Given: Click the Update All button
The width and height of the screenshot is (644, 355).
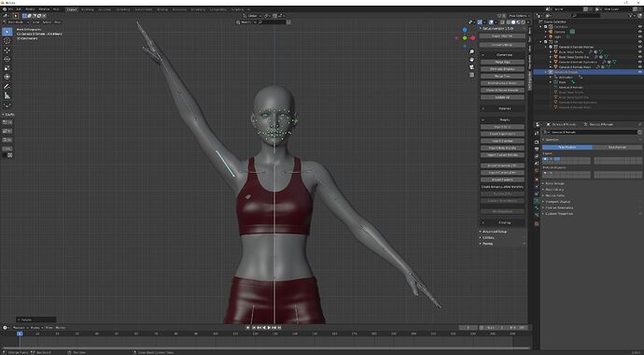Looking at the screenshot, I should 502,97.
